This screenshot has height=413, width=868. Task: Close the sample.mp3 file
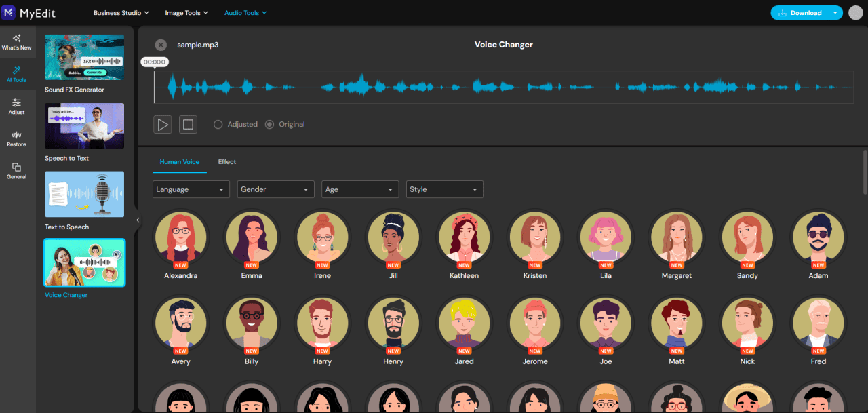(x=161, y=45)
